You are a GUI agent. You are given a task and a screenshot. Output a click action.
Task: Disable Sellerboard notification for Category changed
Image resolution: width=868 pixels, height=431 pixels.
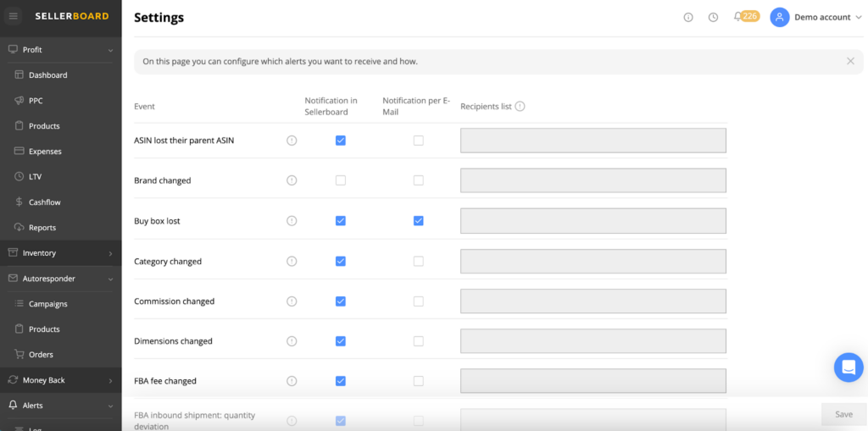click(341, 261)
